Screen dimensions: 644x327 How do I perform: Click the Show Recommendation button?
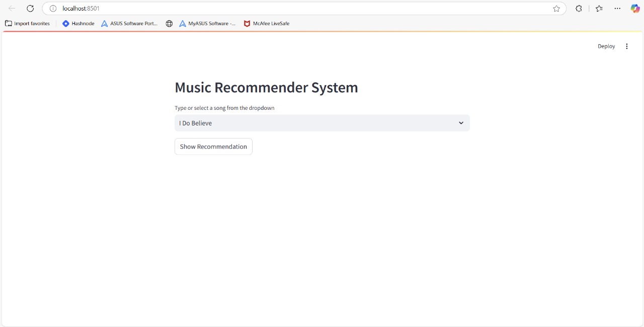point(213,147)
